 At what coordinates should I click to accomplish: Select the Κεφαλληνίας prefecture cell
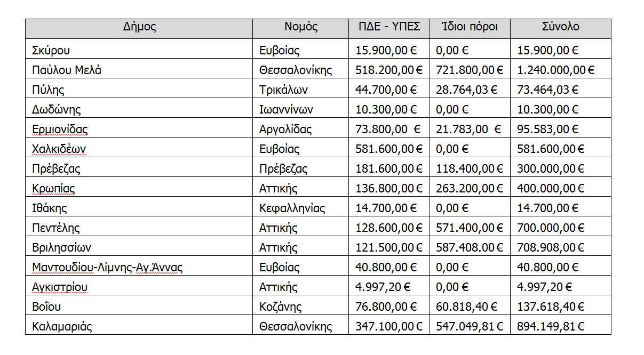[x=292, y=208]
